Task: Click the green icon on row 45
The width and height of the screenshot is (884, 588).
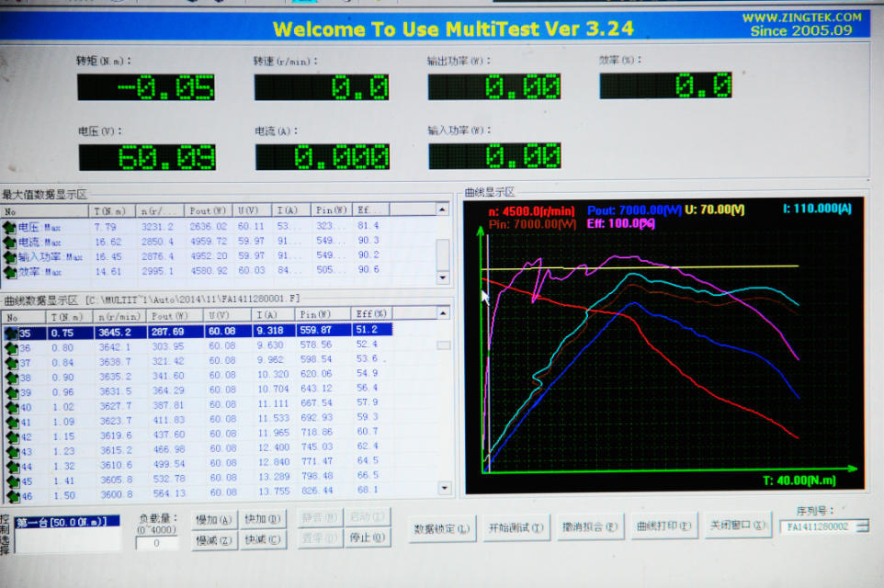Action: coord(11,481)
